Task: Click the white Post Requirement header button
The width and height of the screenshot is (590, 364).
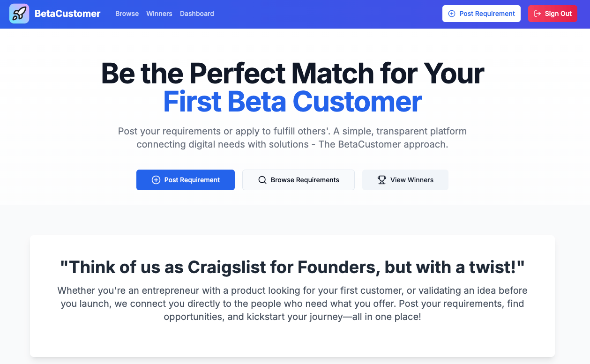Action: (481, 14)
